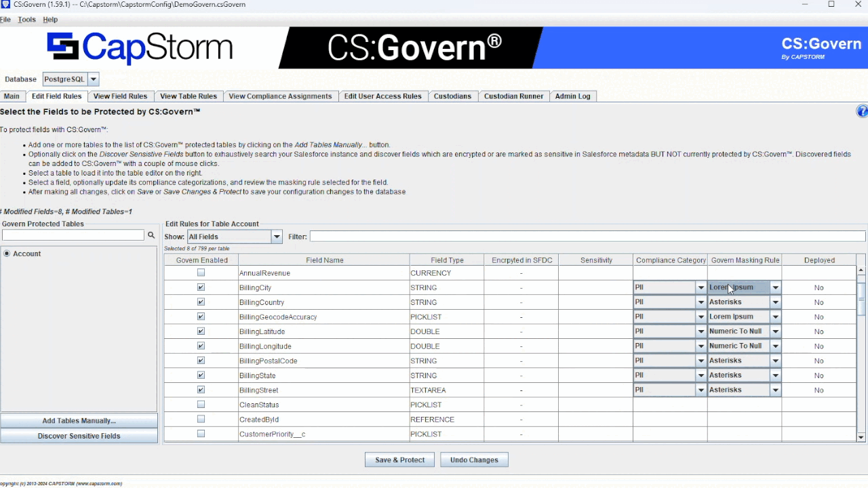Image resolution: width=868 pixels, height=488 pixels.
Task: Open Compliance Category dropdown for BillingPostalCode
Action: [701, 361]
